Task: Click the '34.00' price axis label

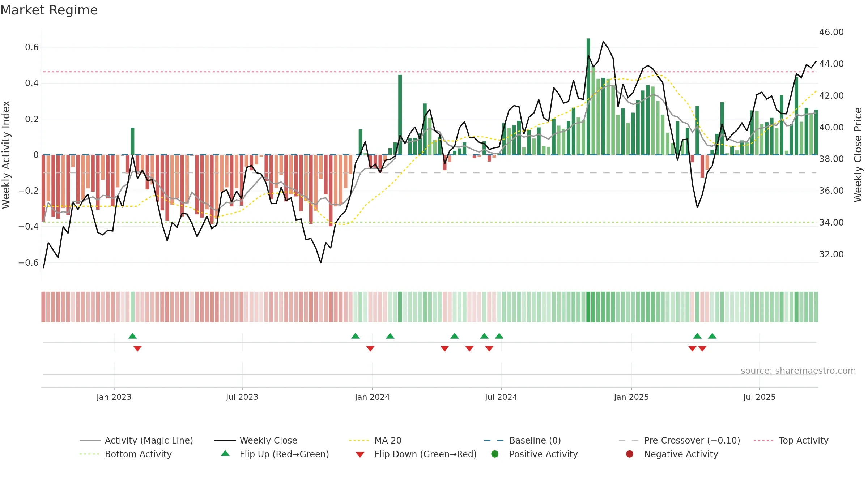Action: click(831, 223)
